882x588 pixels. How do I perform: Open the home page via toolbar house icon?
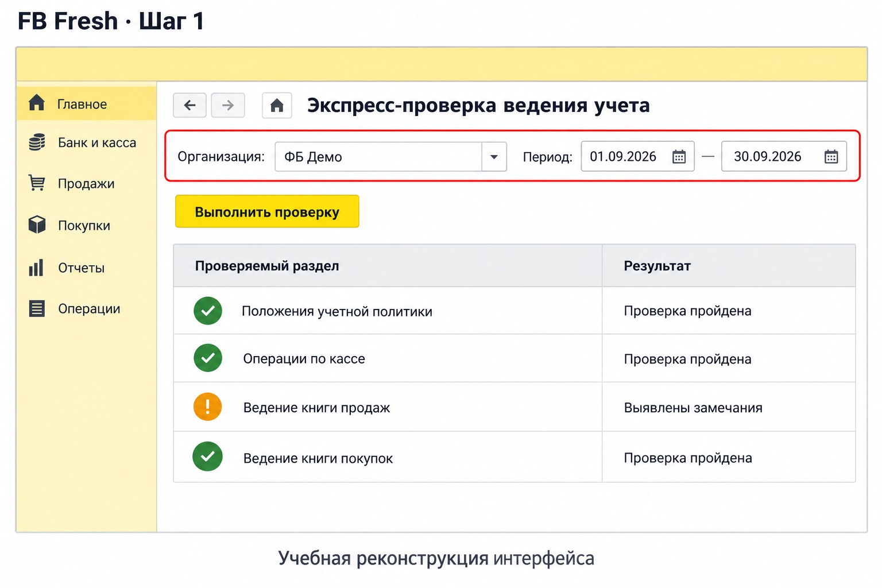tap(277, 105)
